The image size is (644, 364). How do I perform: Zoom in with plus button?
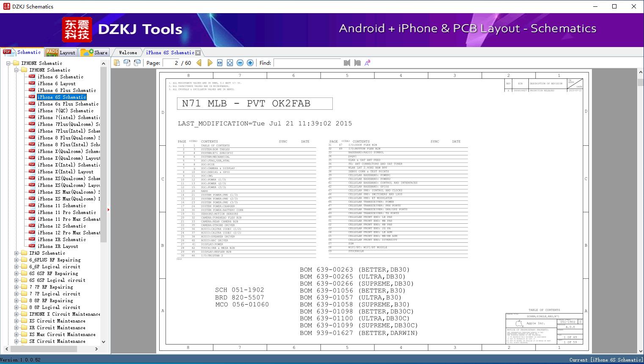[250, 63]
